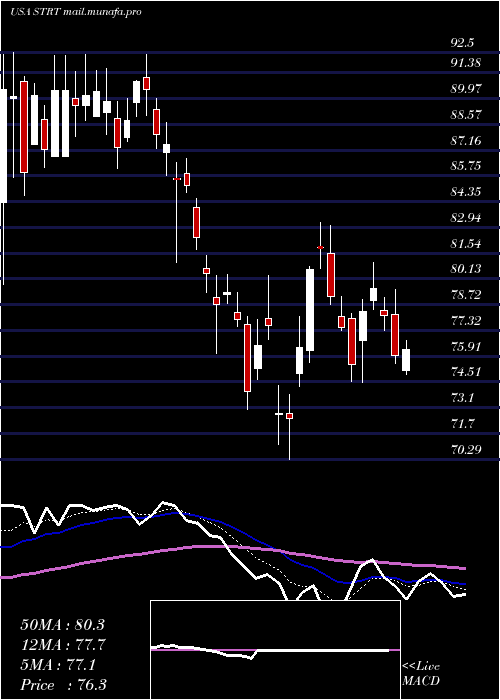500x700 pixels.
Task: Select the 91.38 price axis label
Action: point(465,63)
